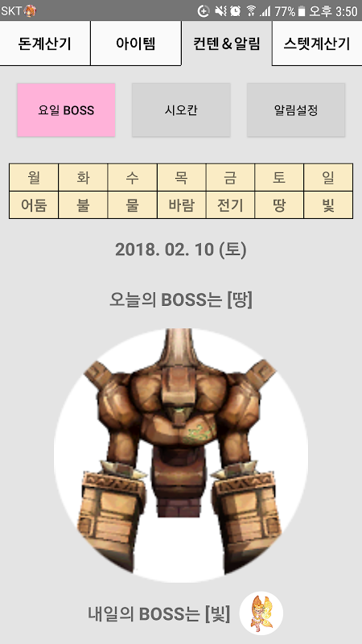This screenshot has width=362, height=644.
Task: Tap the battery icon in status bar
Action: (302, 11)
